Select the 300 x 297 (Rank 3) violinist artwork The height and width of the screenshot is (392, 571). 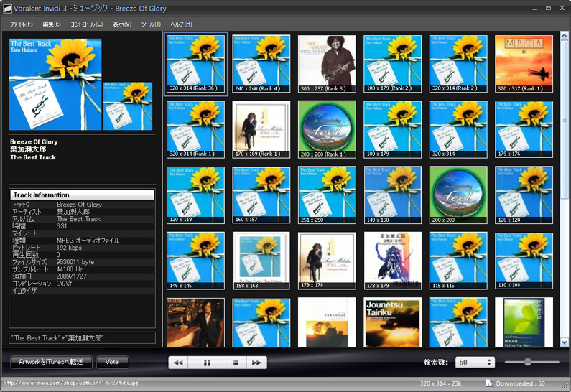[328, 63]
